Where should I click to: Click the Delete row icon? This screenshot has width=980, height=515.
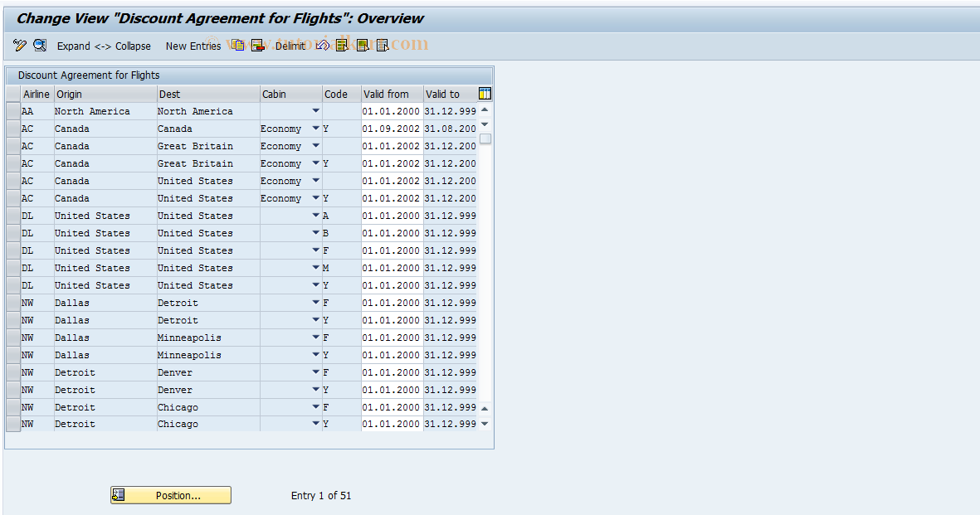click(x=257, y=46)
